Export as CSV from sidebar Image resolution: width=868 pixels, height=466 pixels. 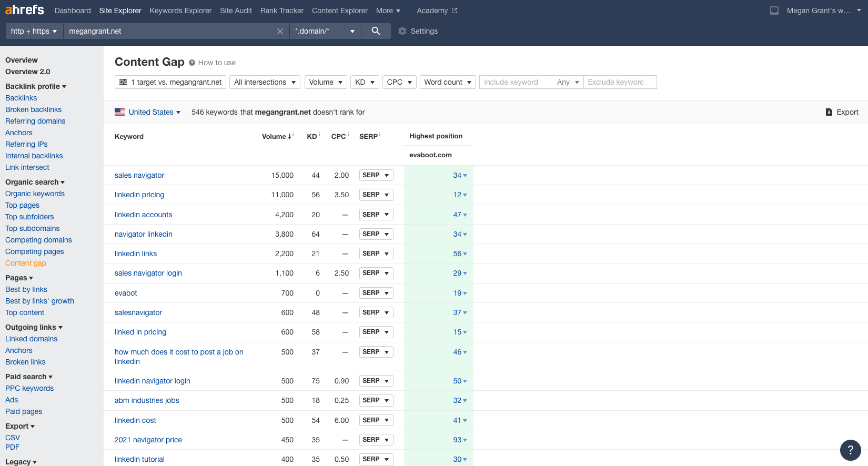pos(13,438)
